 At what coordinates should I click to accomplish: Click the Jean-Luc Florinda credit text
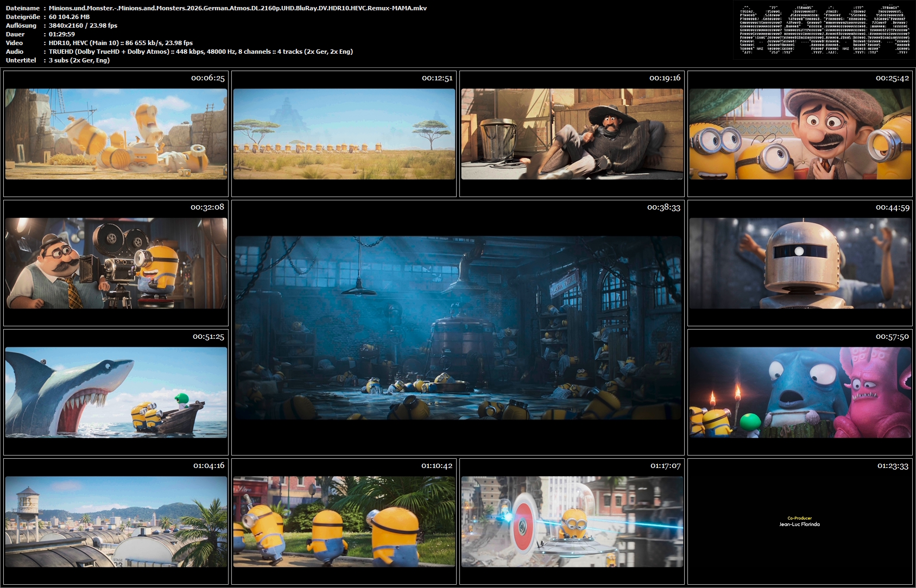[800, 524]
